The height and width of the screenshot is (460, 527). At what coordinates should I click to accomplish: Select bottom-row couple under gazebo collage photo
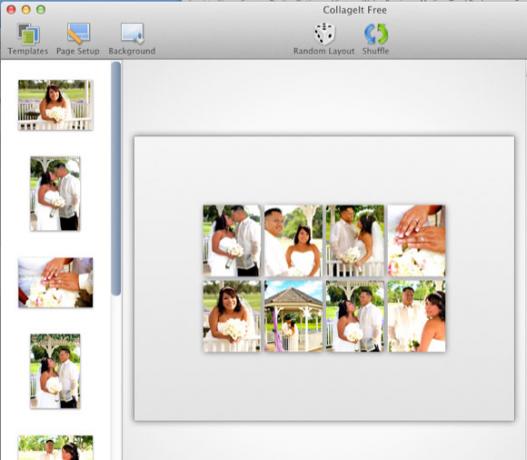355,316
